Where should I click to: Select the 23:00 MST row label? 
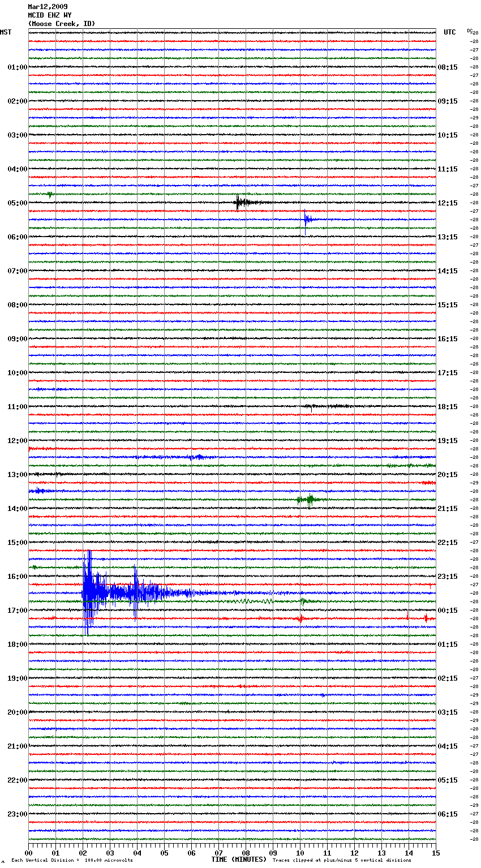[x=18, y=814]
